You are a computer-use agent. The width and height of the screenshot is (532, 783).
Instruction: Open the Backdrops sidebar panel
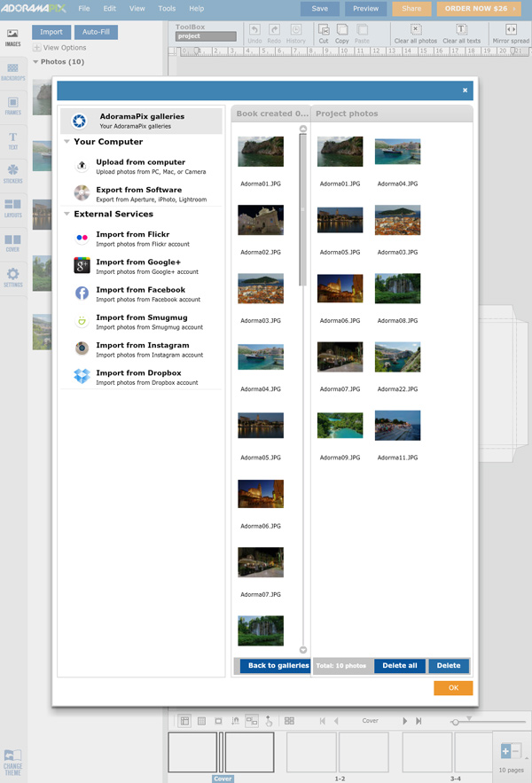coord(13,72)
